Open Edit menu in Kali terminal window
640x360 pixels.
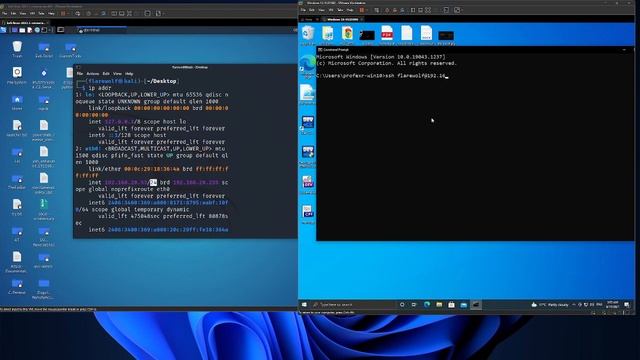pos(106,74)
